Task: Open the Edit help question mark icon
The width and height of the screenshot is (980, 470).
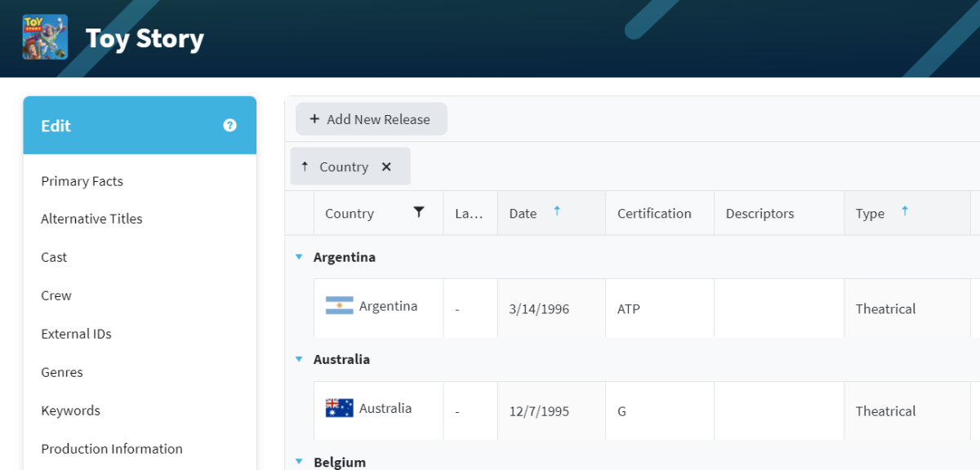Action: pyautogui.click(x=229, y=125)
